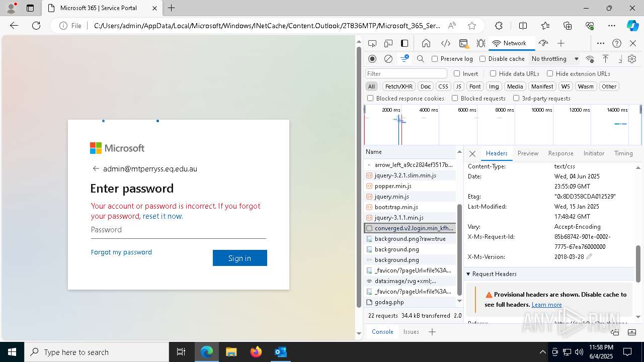Tick Blocked requests checkbox
644x362 pixels.
tap(455, 99)
